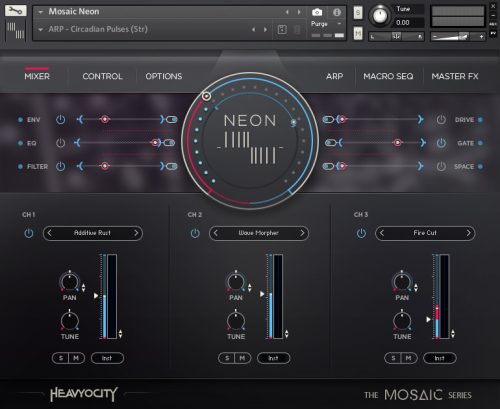Open the Mosaic Neon instrument dropdown
Viewport: 500px width, 409px height.
tap(41, 12)
